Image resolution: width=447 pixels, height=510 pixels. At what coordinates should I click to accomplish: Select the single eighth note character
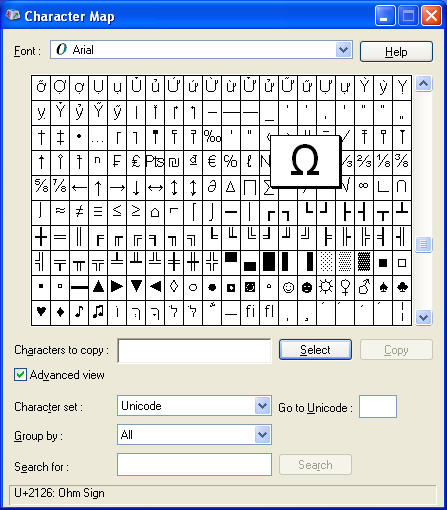click(79, 313)
